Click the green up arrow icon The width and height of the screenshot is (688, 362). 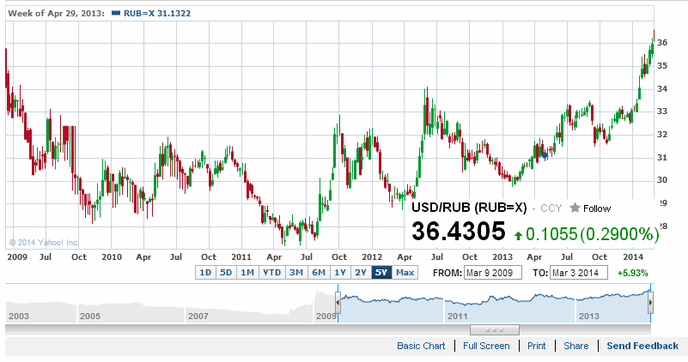click(518, 236)
